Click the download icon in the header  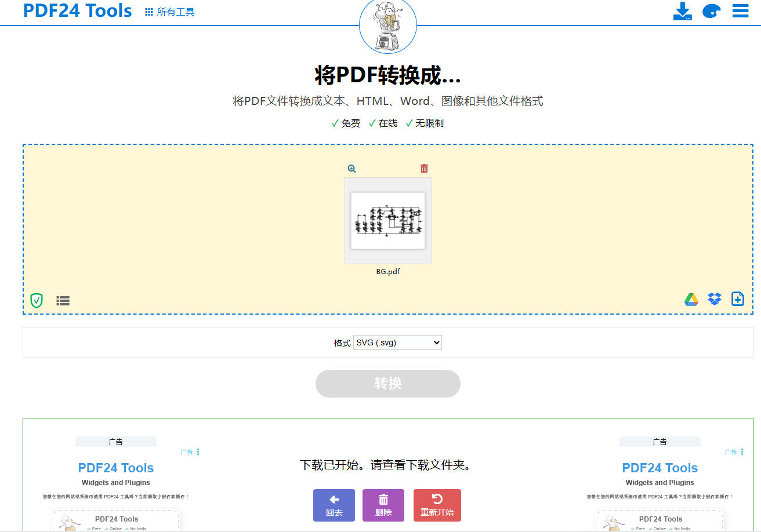pos(683,11)
